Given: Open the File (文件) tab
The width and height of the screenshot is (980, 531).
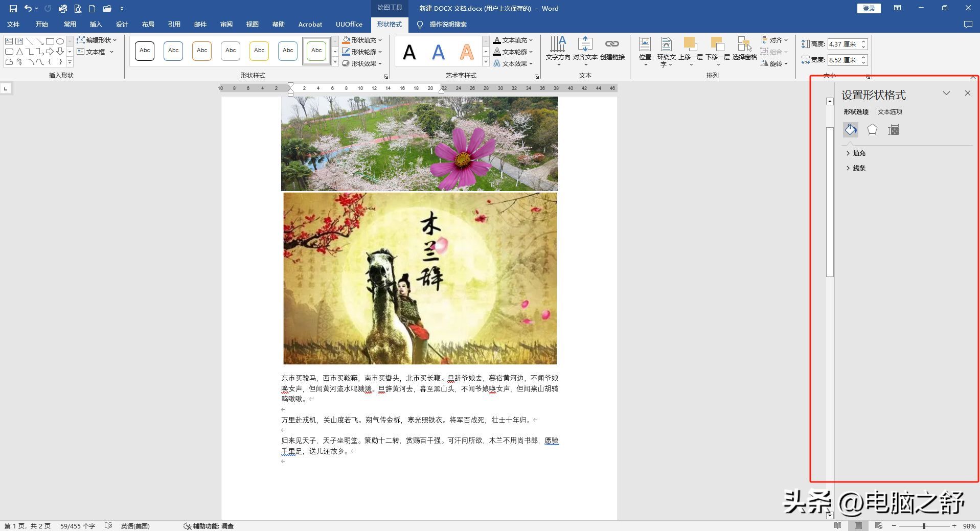Looking at the screenshot, I should [x=13, y=25].
